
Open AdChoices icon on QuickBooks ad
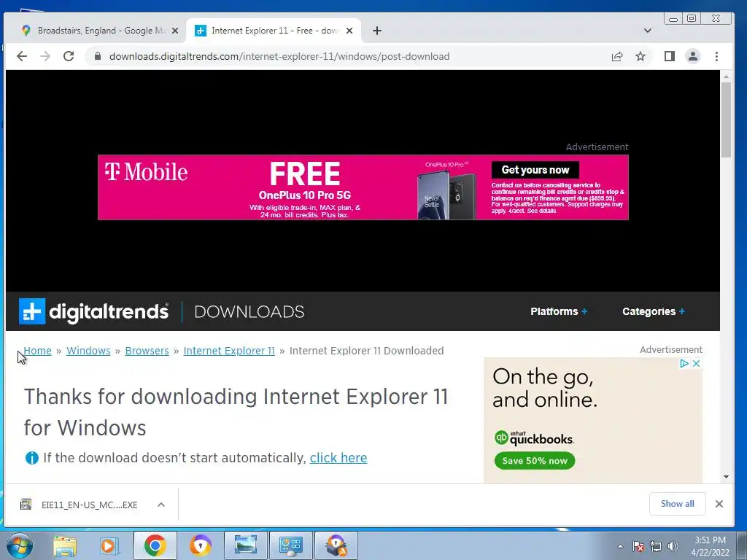[x=684, y=363]
